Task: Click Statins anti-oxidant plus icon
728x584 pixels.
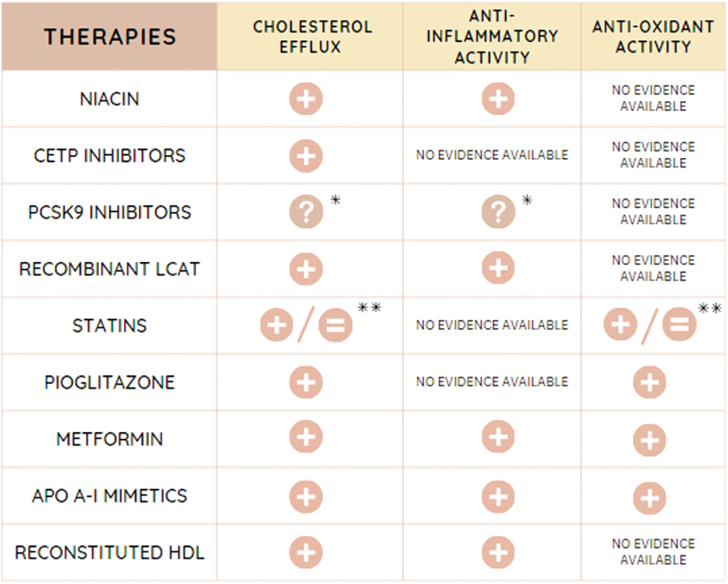Action: pos(620,325)
